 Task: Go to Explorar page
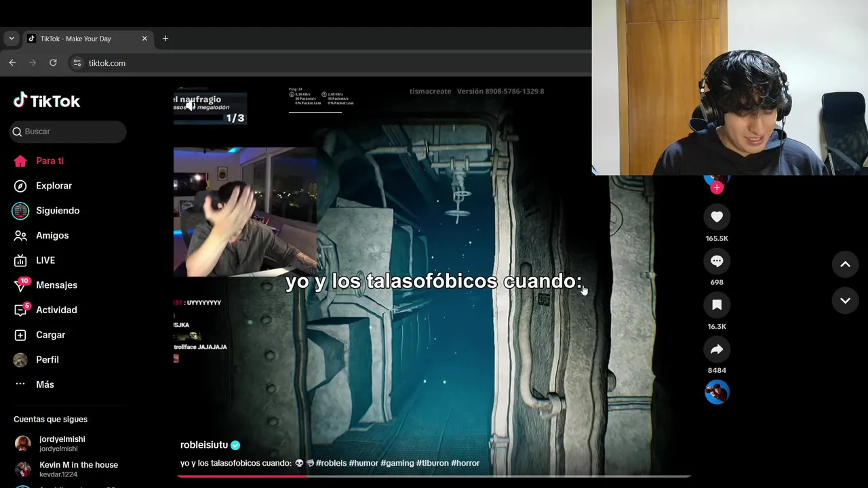pos(54,186)
